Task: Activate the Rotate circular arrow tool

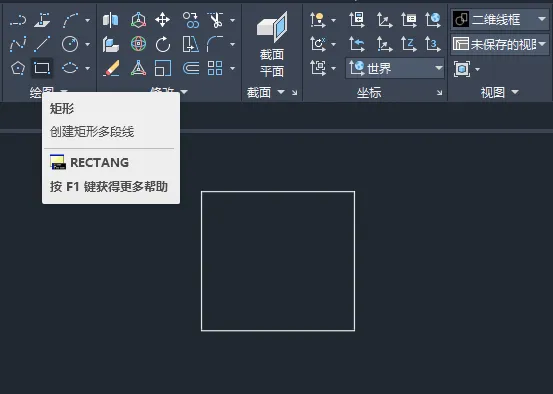Action: pos(163,44)
